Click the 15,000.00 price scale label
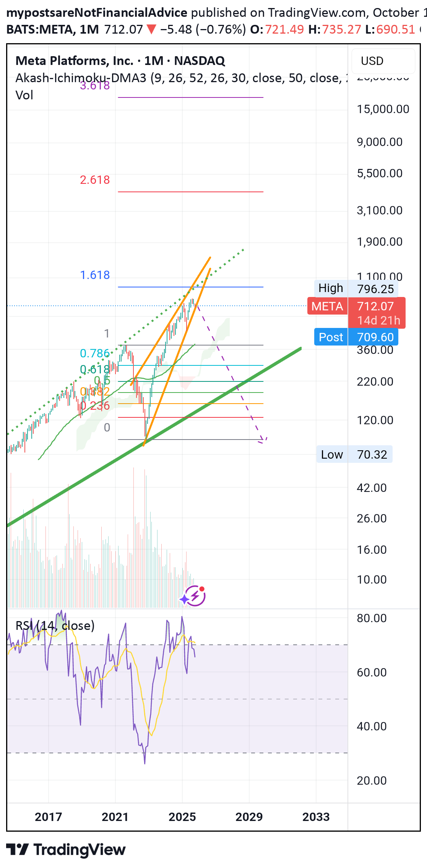This screenshot has height=868, width=427. tap(383, 109)
